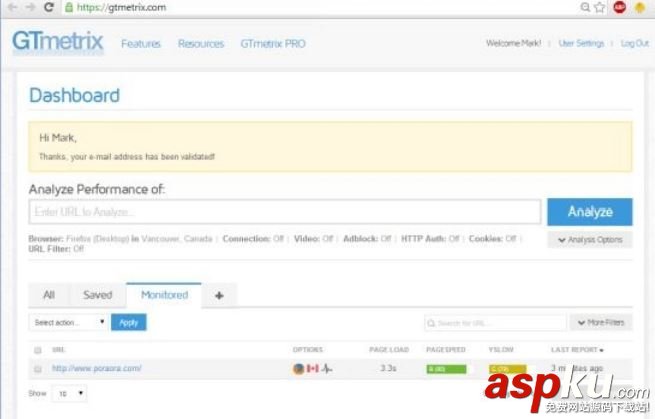Bookmark page with the star icon
The width and height of the screenshot is (655, 419).
click(x=600, y=7)
